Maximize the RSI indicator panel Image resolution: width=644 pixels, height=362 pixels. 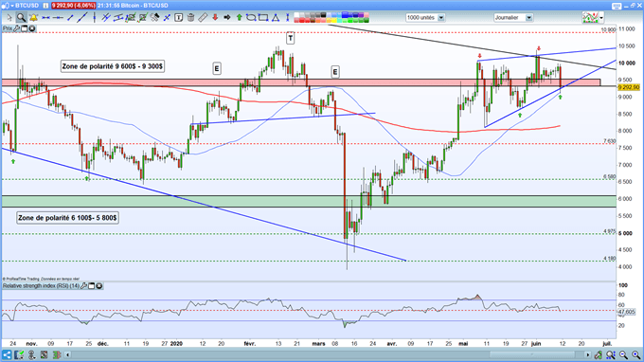pos(92,285)
